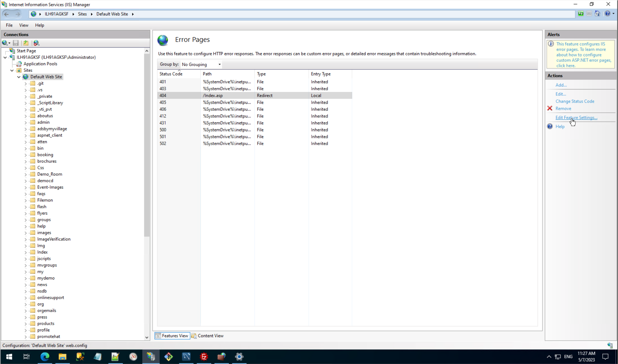This screenshot has width=618, height=364.
Task: Open the Group by No Grouping dropdown
Action: pos(201,64)
